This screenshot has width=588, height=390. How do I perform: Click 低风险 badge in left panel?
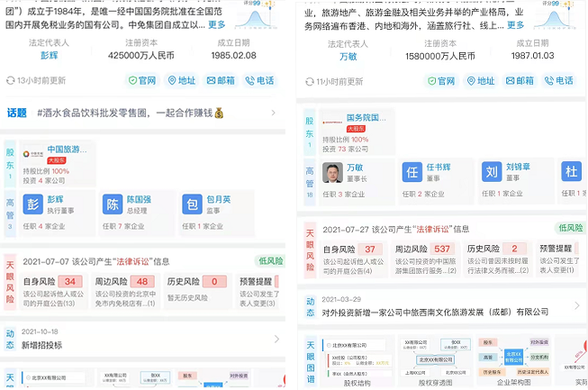pyautogui.click(x=270, y=261)
